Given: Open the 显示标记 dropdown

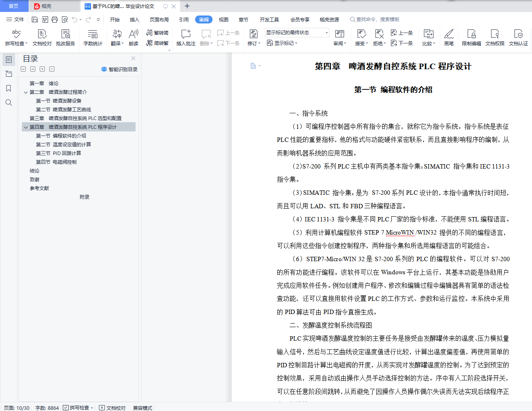Looking at the screenshot, I should (x=282, y=43).
